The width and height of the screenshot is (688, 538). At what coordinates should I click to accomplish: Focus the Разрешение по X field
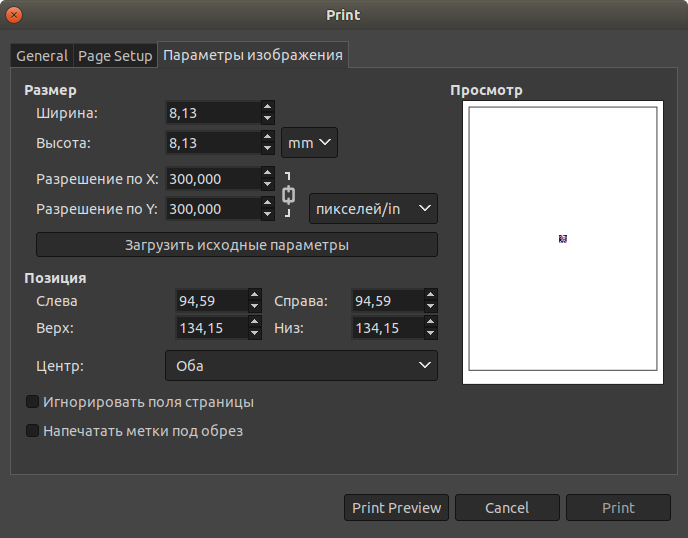(x=213, y=179)
